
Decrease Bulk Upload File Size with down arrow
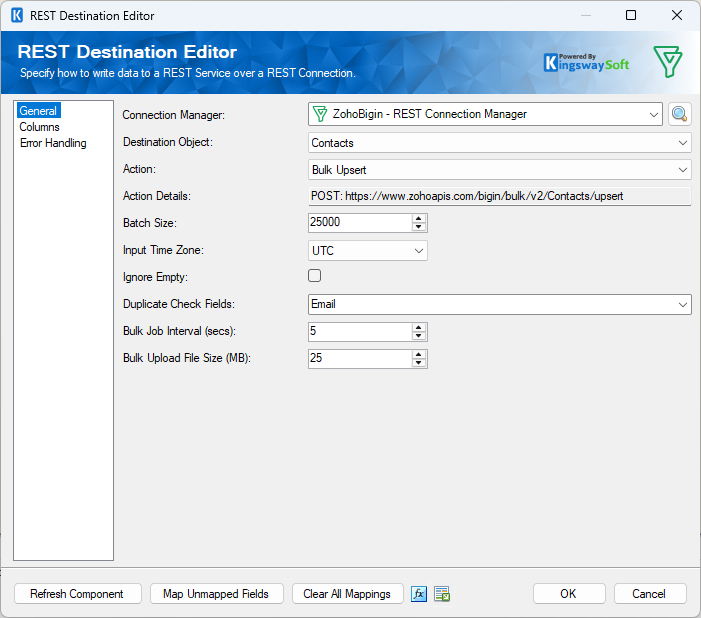418,363
